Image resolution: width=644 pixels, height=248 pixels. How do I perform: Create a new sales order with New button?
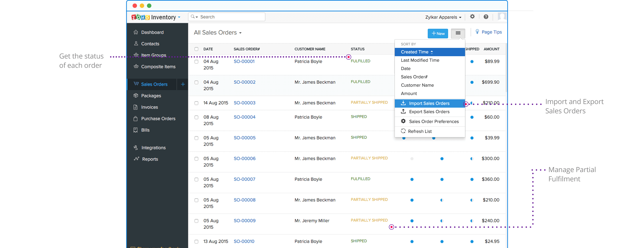(x=438, y=33)
